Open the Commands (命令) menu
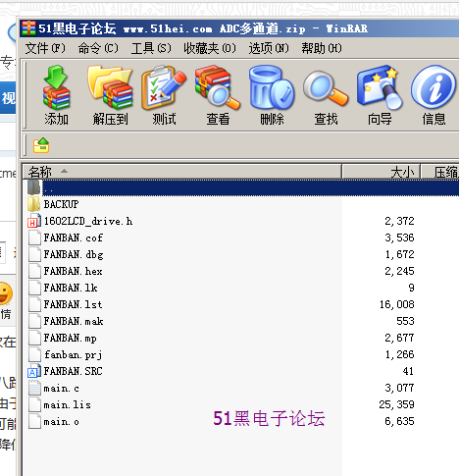The height and width of the screenshot is (476, 459). (x=98, y=48)
